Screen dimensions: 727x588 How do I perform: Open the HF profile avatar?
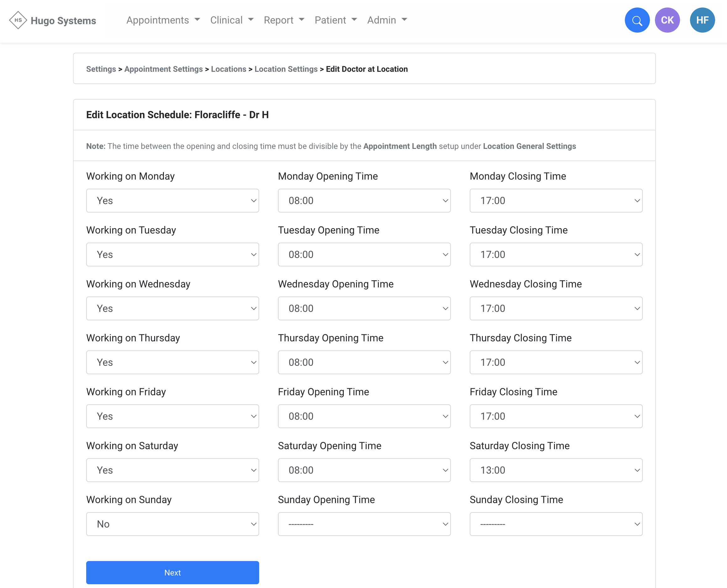point(702,20)
